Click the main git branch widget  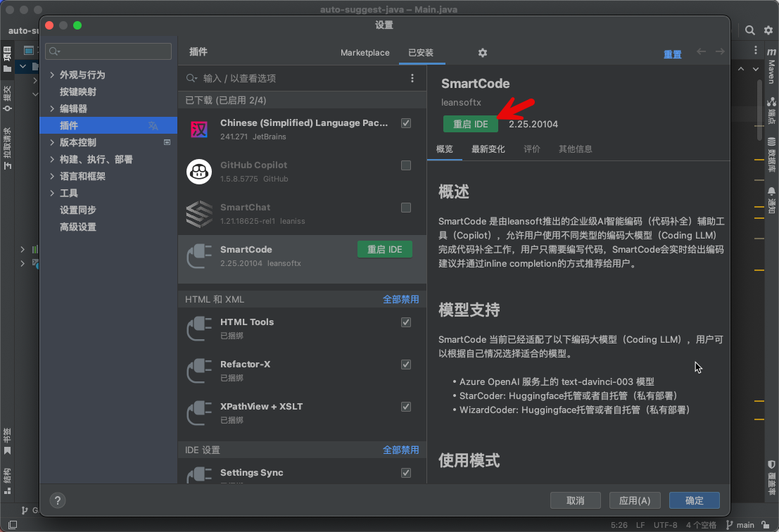[x=740, y=524]
